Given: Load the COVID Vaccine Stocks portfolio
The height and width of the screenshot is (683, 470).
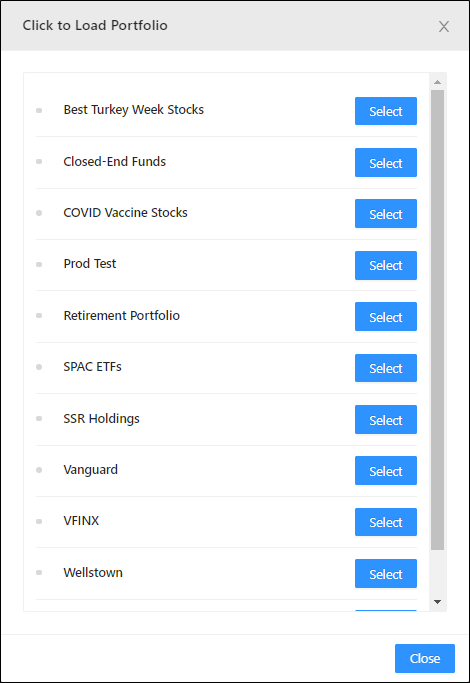Looking at the screenshot, I should [x=385, y=213].
